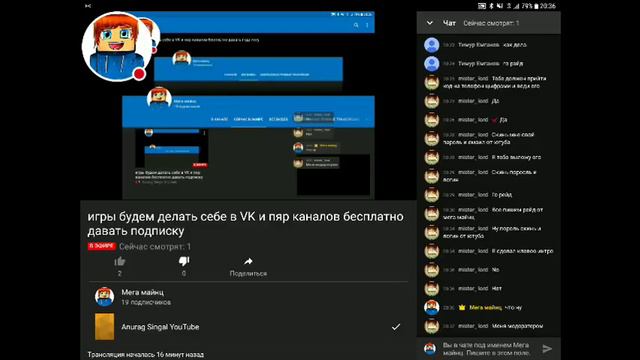Toggle the checkmark next to Anurag Singal YouTube
This screenshot has height=360, width=640.
click(x=396, y=327)
